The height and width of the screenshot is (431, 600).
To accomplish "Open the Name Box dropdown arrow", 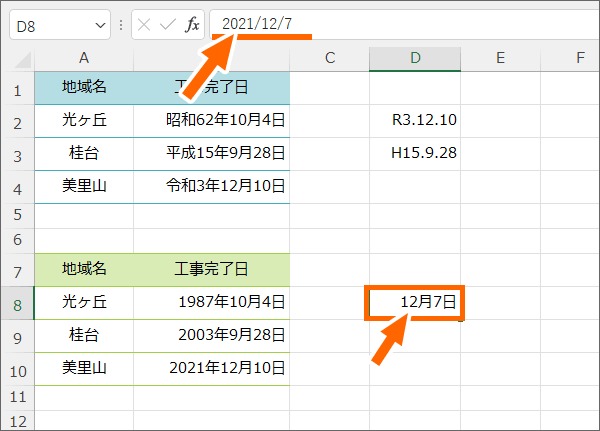I will coord(100,26).
